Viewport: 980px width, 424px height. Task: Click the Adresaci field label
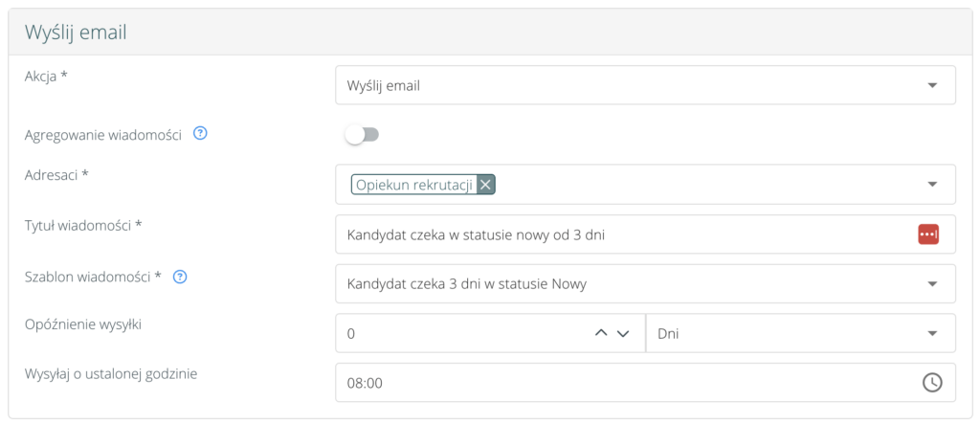tap(56, 175)
